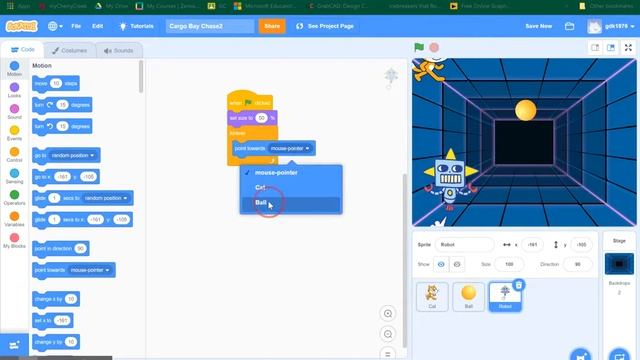
Task: Select the Looks block category
Action: click(14, 90)
